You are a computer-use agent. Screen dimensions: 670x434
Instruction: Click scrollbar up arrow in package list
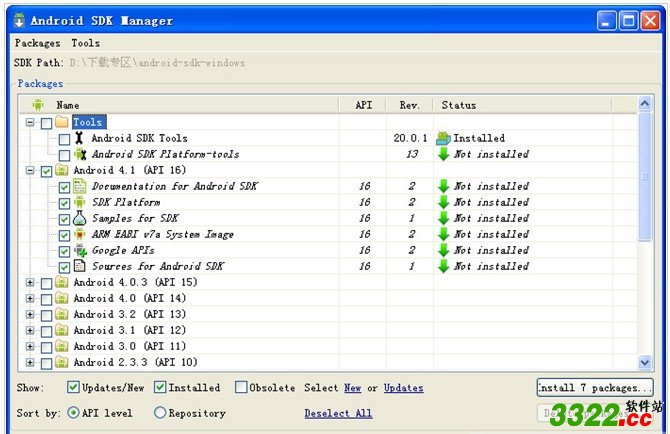(645, 103)
